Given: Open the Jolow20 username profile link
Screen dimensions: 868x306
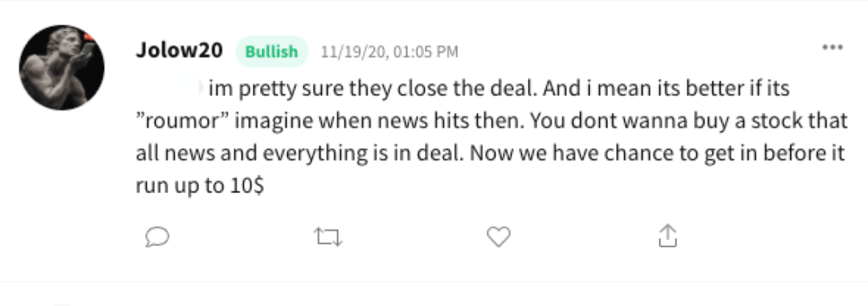Looking at the screenshot, I should 179,51.
